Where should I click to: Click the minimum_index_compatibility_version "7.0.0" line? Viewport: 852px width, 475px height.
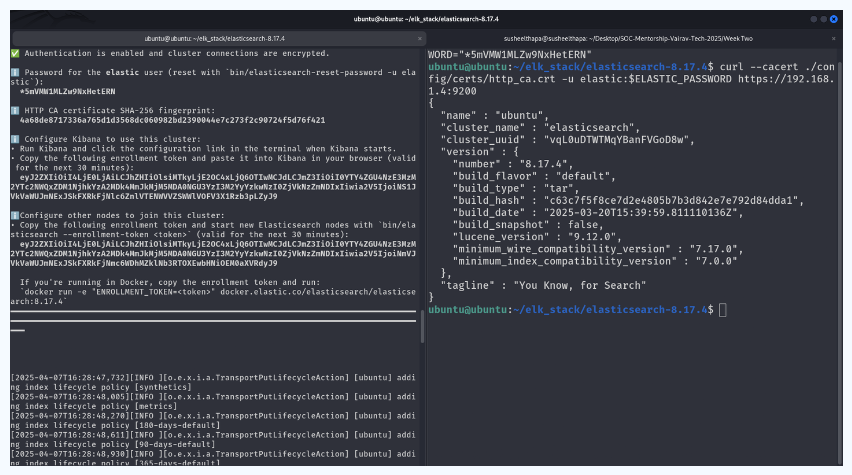594,261
